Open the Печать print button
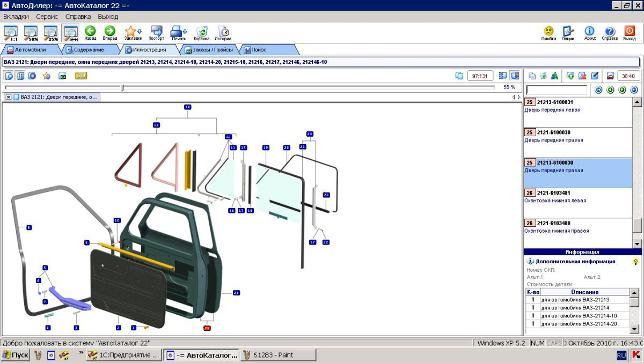This screenshot has width=644, height=363. pyautogui.click(x=179, y=33)
